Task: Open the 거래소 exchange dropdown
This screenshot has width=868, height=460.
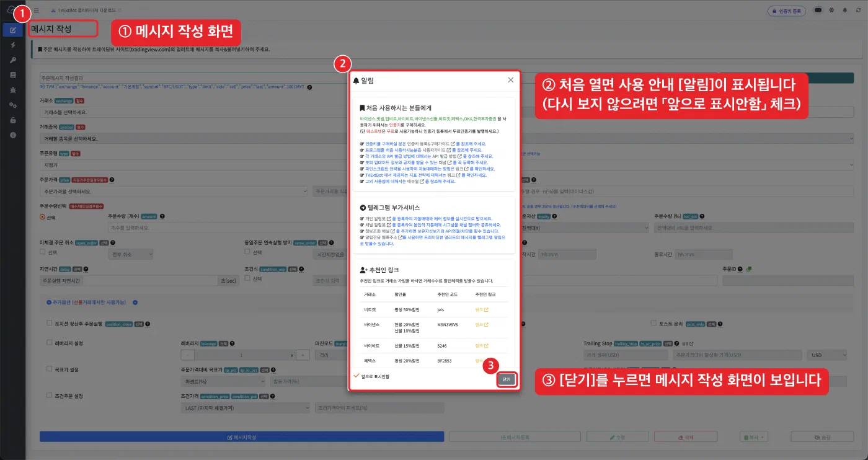Action: coord(192,112)
